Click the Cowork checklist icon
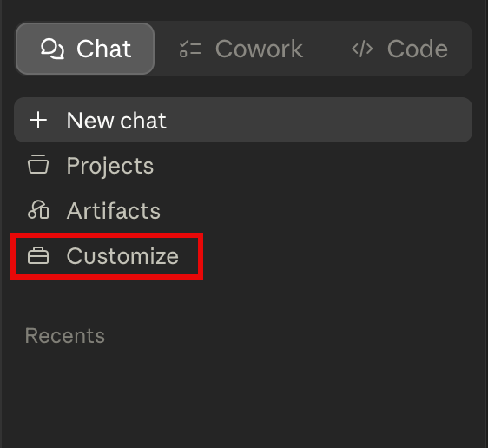The image size is (488, 448). pyautogui.click(x=190, y=49)
